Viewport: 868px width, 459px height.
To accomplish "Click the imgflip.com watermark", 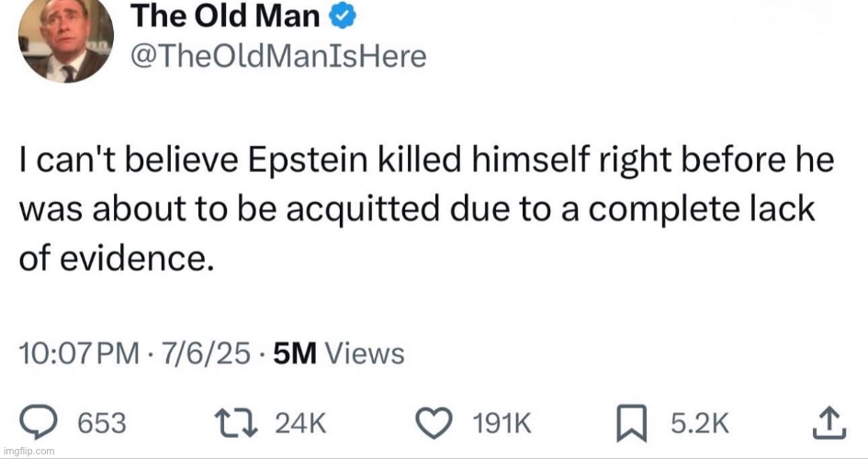I will (28, 451).
